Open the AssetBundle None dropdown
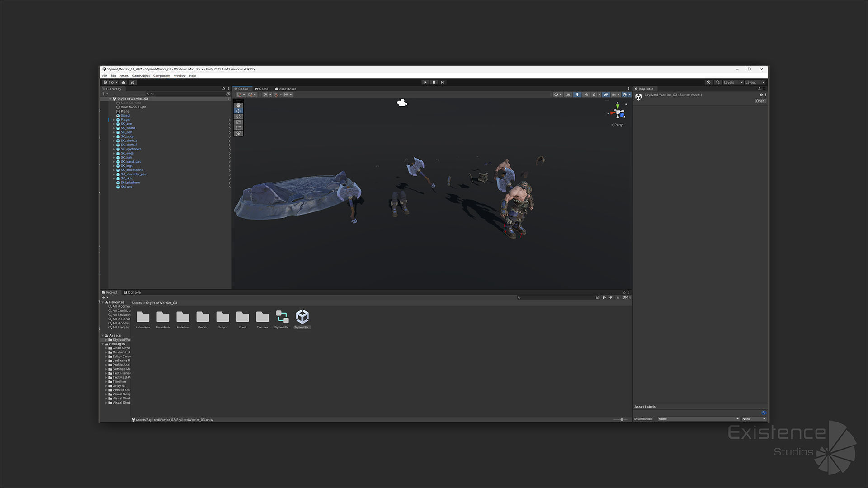The height and width of the screenshot is (488, 868). click(x=698, y=419)
